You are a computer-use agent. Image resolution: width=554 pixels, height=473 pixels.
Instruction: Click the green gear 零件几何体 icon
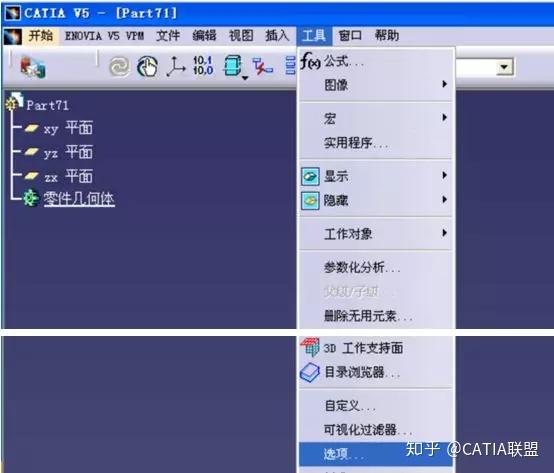[31, 198]
